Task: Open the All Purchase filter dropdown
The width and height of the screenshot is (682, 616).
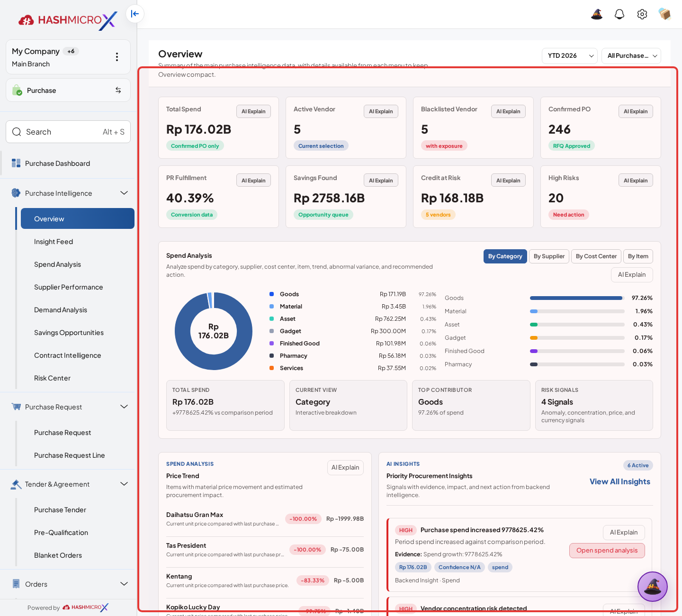Action: pyautogui.click(x=631, y=56)
